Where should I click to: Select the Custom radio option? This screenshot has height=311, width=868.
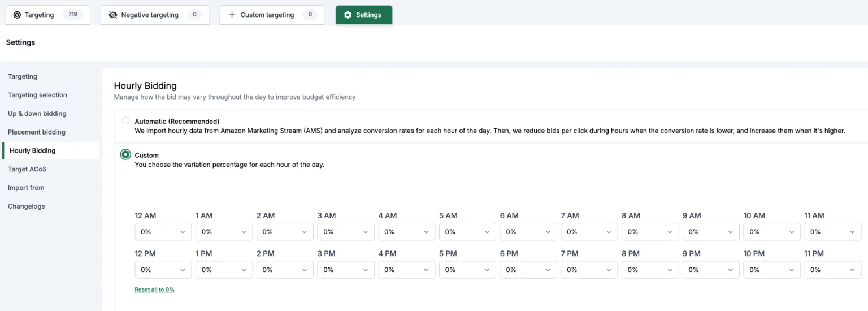[125, 155]
